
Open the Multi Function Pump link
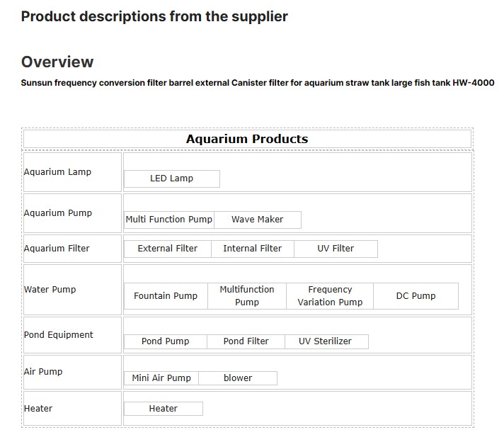168,220
